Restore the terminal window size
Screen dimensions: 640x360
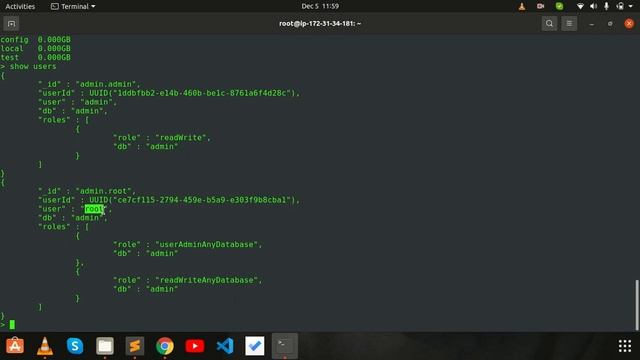610,24
